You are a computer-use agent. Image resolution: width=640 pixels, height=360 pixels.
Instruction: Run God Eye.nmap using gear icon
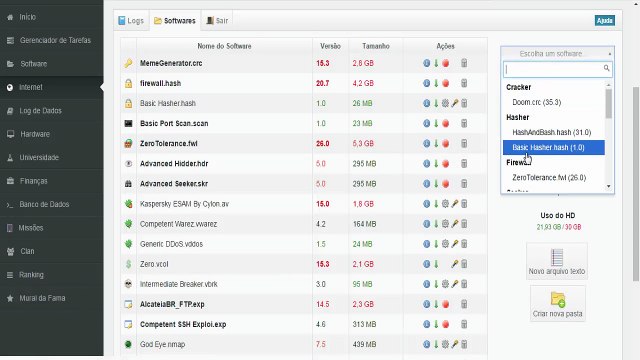[445, 344]
